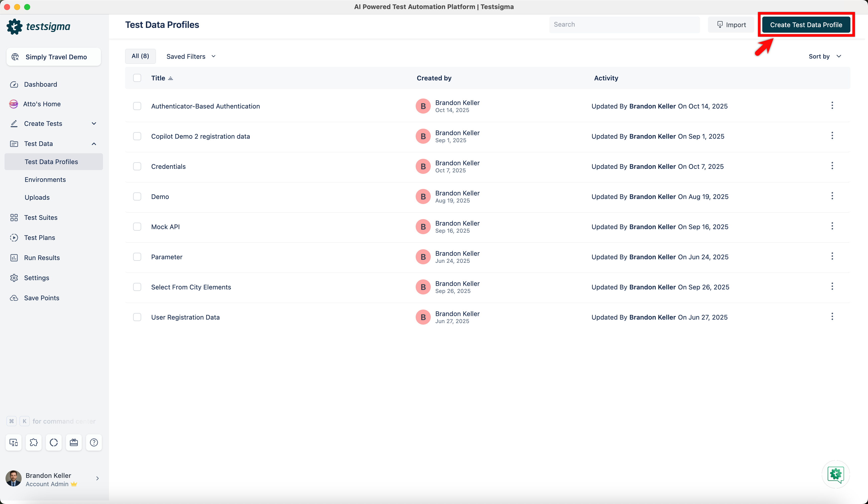
Task: Select the User Registration Data checkbox
Action: pyautogui.click(x=137, y=317)
